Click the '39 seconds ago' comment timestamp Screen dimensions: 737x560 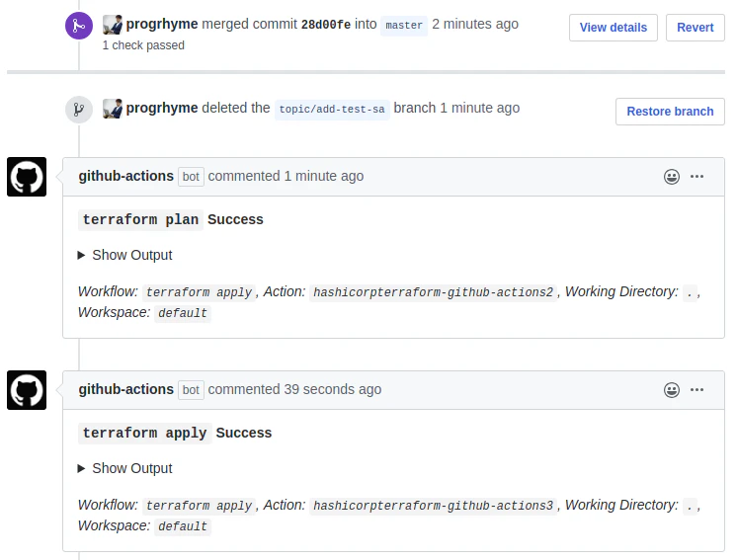333,389
